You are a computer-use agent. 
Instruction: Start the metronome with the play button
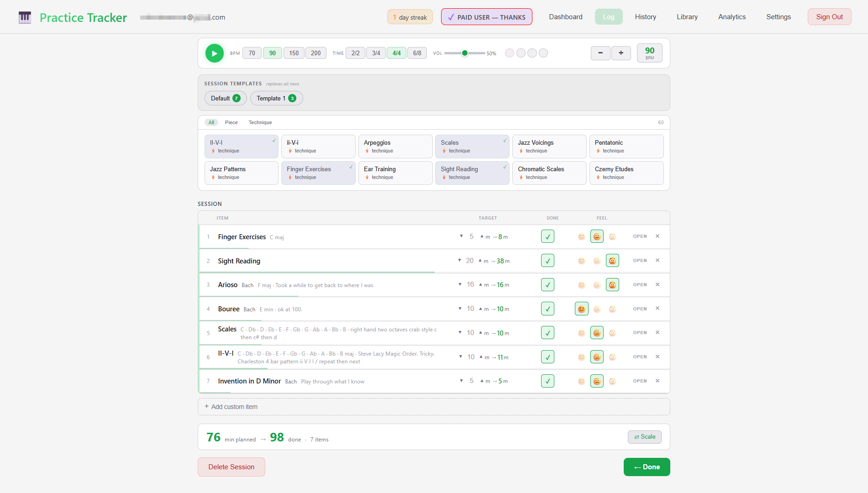214,53
